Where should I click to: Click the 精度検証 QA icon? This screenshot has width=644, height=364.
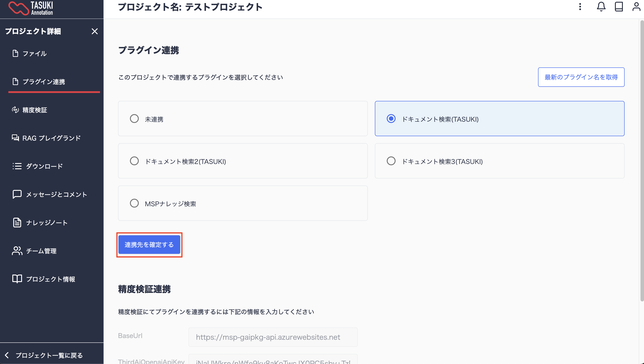pyautogui.click(x=15, y=110)
